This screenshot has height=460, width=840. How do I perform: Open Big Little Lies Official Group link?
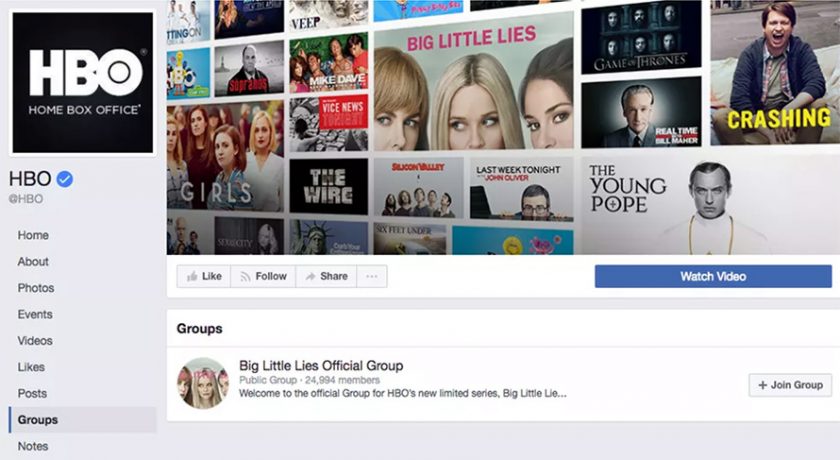tap(321, 366)
